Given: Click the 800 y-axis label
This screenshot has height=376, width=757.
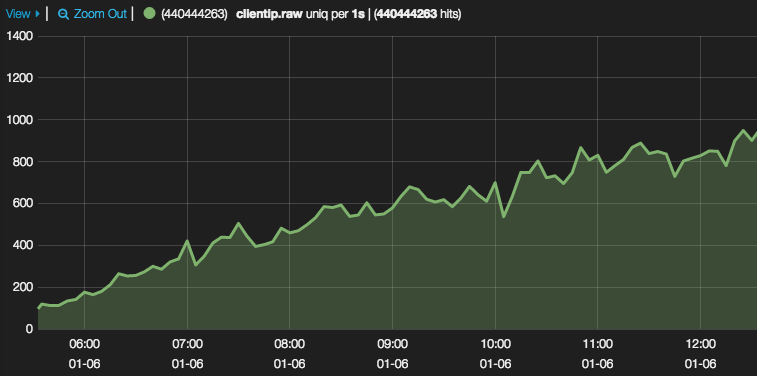Looking at the screenshot, I should [x=23, y=162].
